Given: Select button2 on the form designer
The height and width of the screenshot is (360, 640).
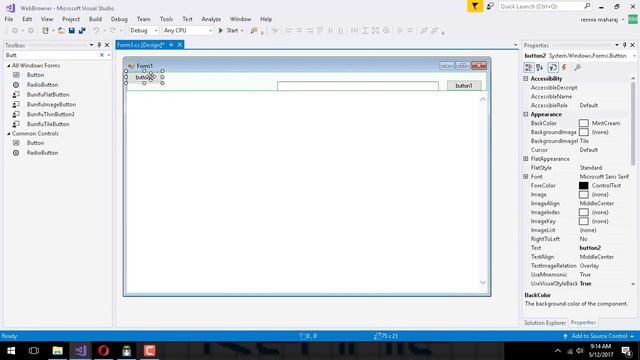Looking at the screenshot, I should (x=144, y=77).
